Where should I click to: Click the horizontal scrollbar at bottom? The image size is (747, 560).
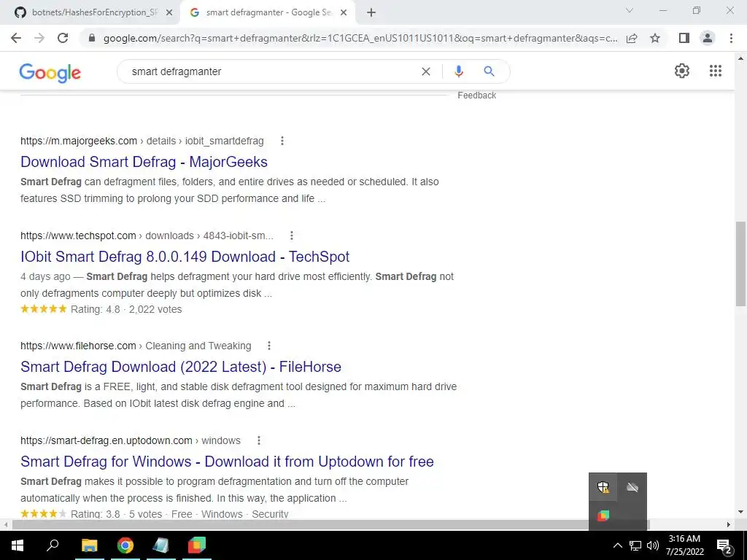pos(331,524)
